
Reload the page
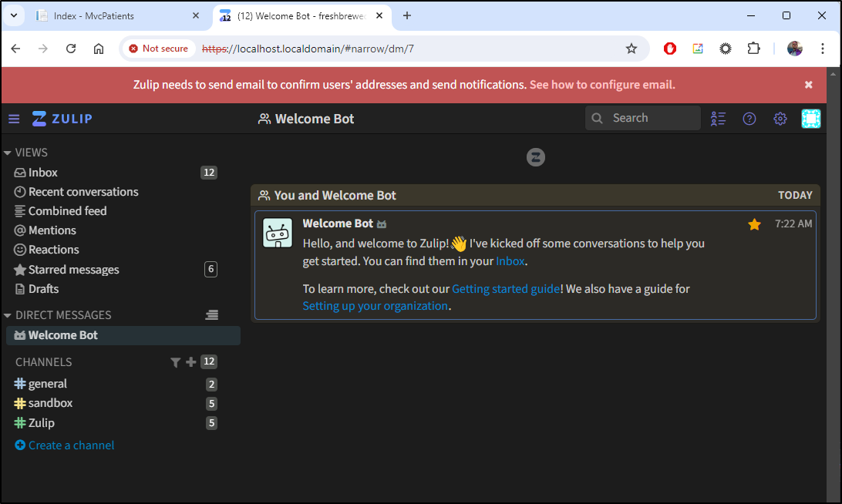(x=71, y=49)
